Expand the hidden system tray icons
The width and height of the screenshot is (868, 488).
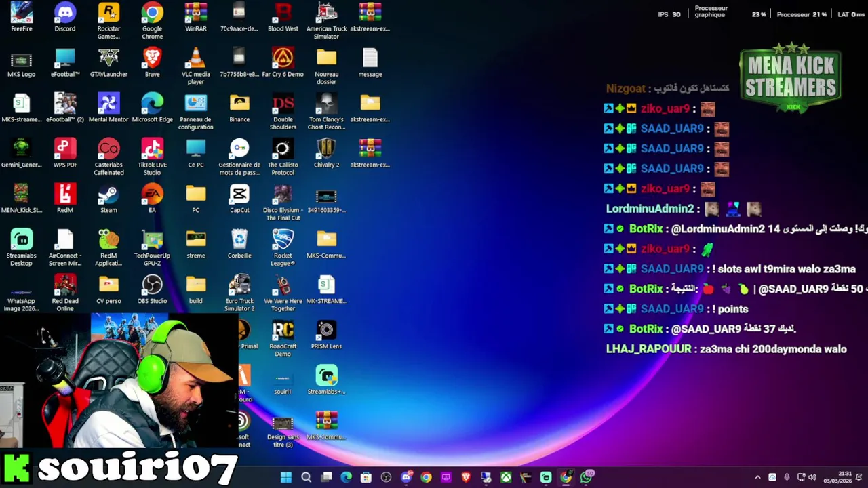[758, 477]
